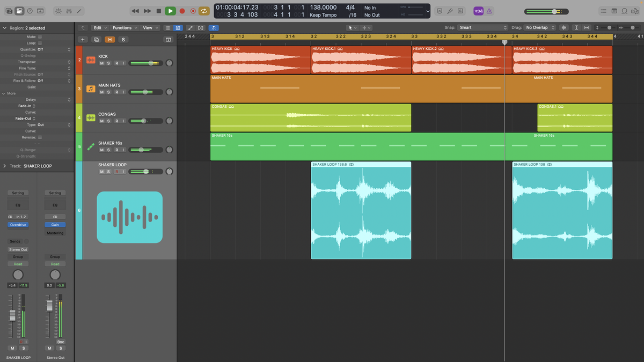
Task: Click the Mastering slot on Stereo Out
Action: [x=55, y=233]
